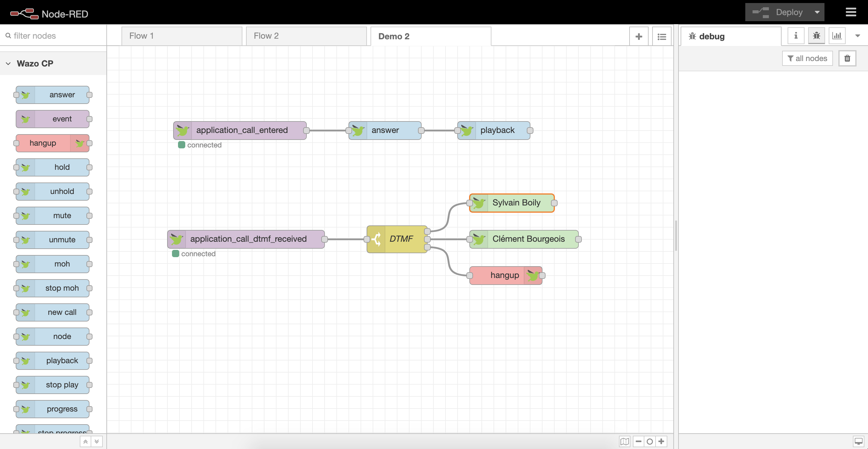Open the Deploy options dropdown arrow
The width and height of the screenshot is (868, 449).
(817, 12)
